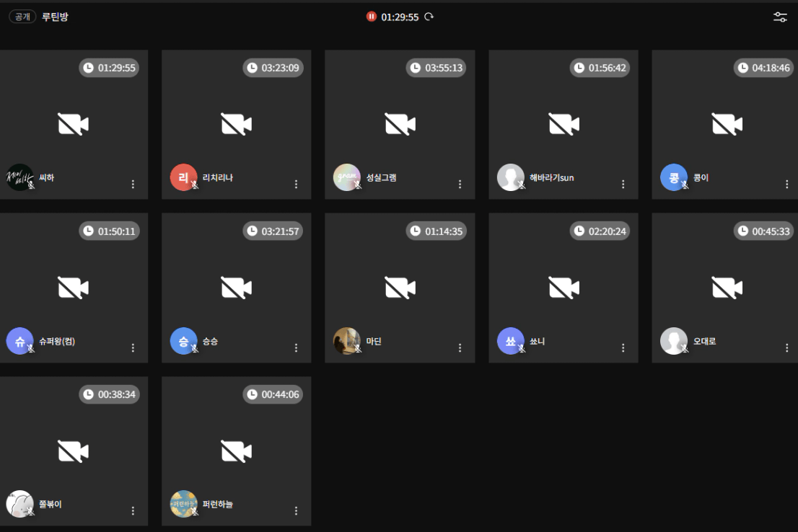The width and height of the screenshot is (798, 532).
Task: Open more options for 성실그램
Action: 460,184
